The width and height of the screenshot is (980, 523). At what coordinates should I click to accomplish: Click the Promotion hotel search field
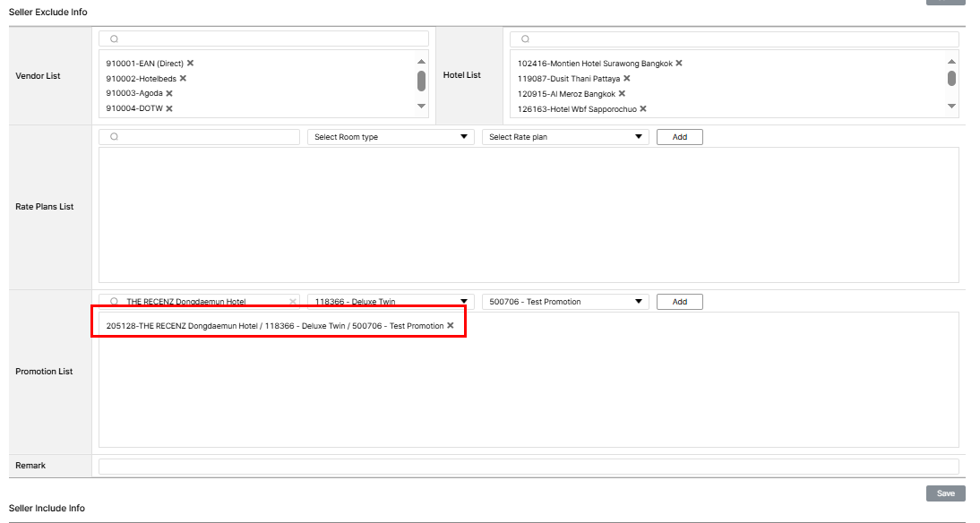[x=200, y=302]
